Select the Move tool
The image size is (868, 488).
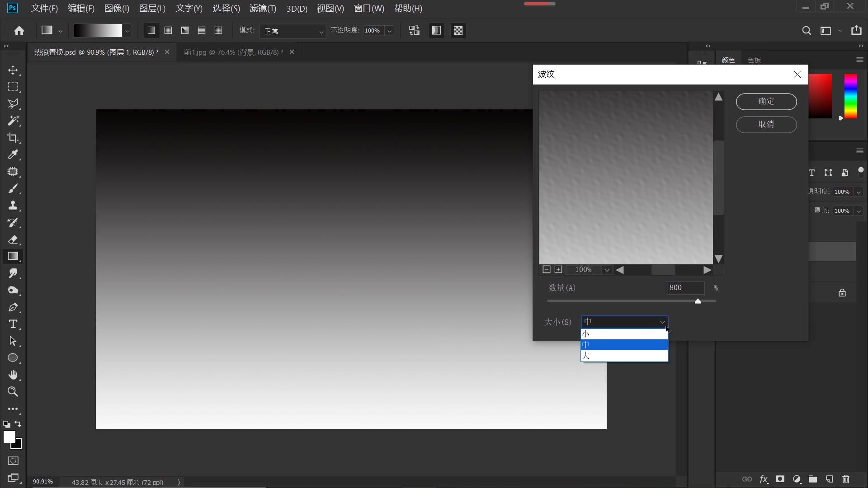13,70
